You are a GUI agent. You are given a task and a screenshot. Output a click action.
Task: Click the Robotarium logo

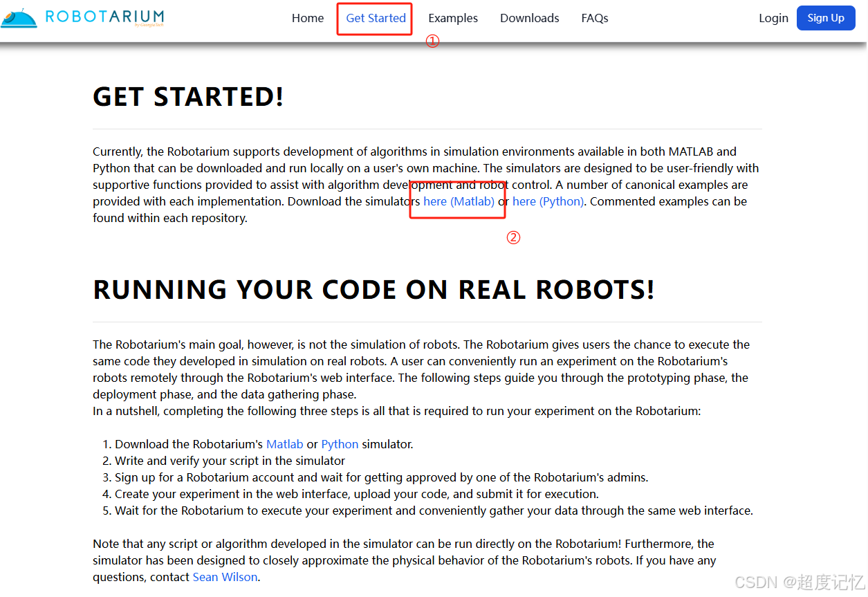(x=82, y=17)
